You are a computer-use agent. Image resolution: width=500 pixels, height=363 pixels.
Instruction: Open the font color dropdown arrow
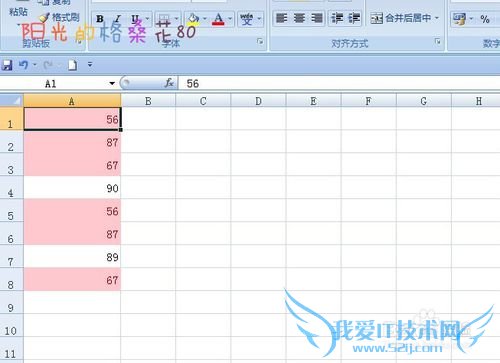click(x=230, y=19)
